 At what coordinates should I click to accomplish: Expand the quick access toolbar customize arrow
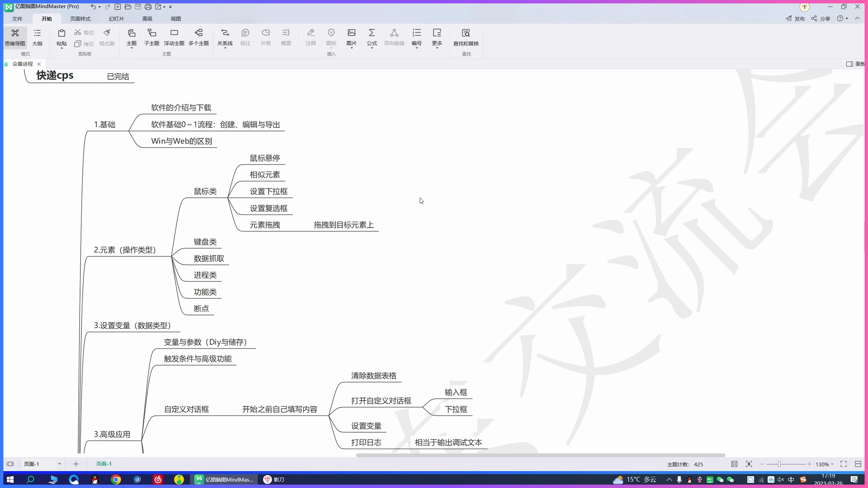pyautogui.click(x=171, y=7)
